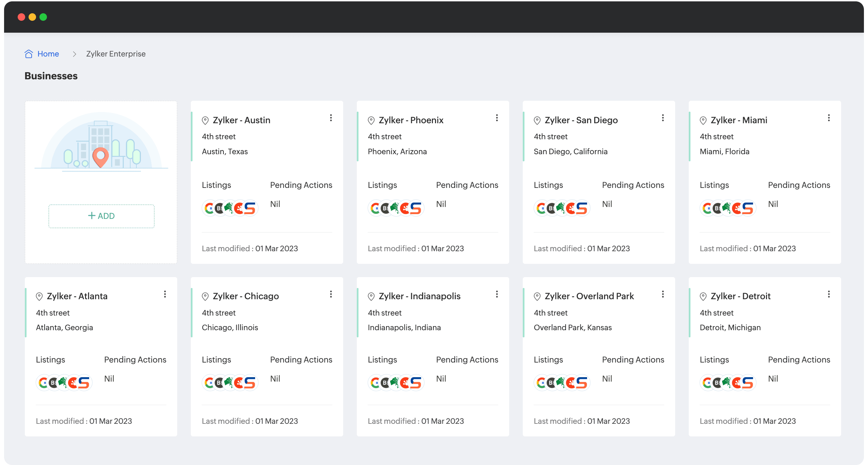
Task: Click Zylker - Indianapolis three-dot menu
Action: pos(497,294)
